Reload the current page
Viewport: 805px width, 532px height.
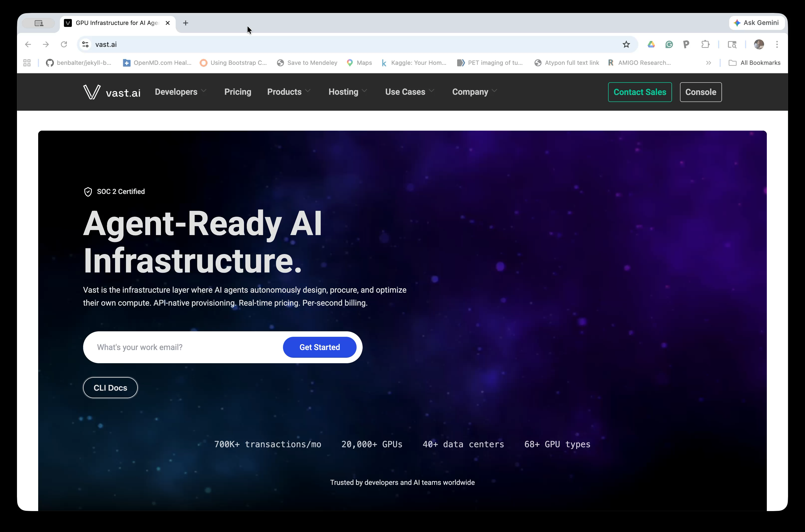pyautogui.click(x=63, y=44)
